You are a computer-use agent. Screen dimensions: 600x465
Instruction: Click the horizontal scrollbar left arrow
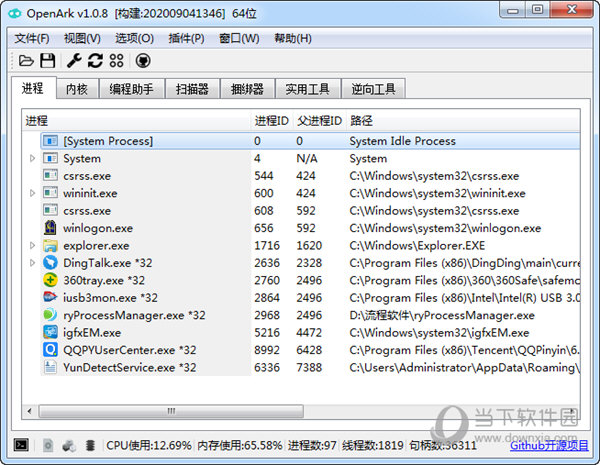tap(30, 411)
